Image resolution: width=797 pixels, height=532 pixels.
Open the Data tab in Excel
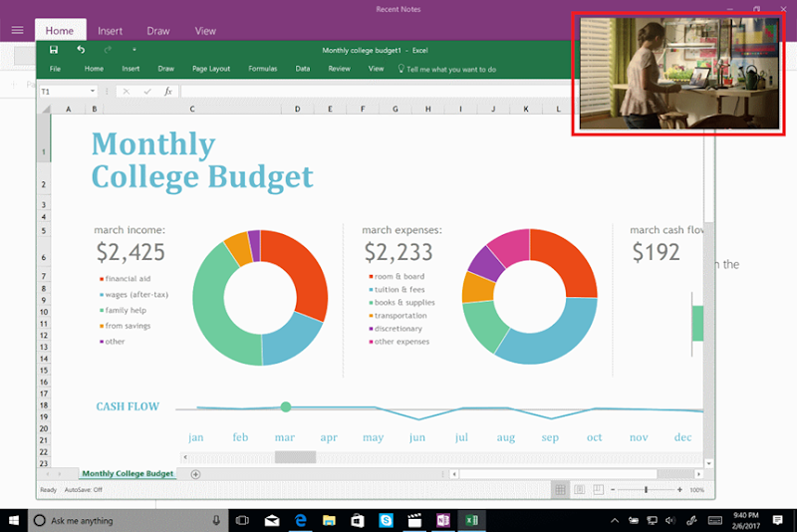coord(303,69)
